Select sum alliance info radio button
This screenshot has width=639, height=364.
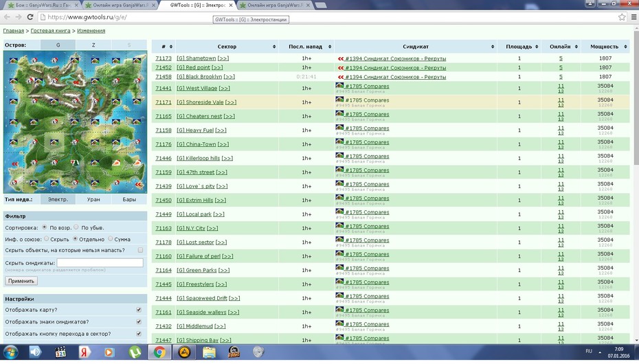[x=110, y=238]
